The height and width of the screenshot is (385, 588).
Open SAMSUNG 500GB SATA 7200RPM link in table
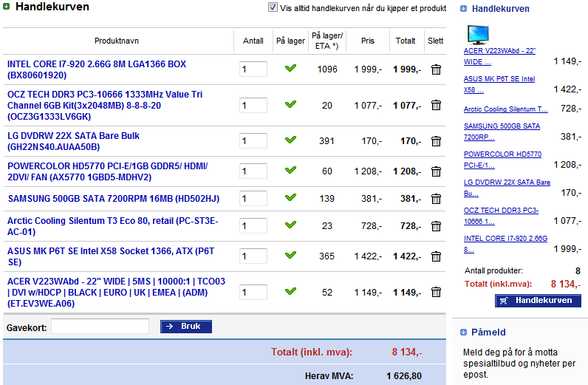[114, 199]
